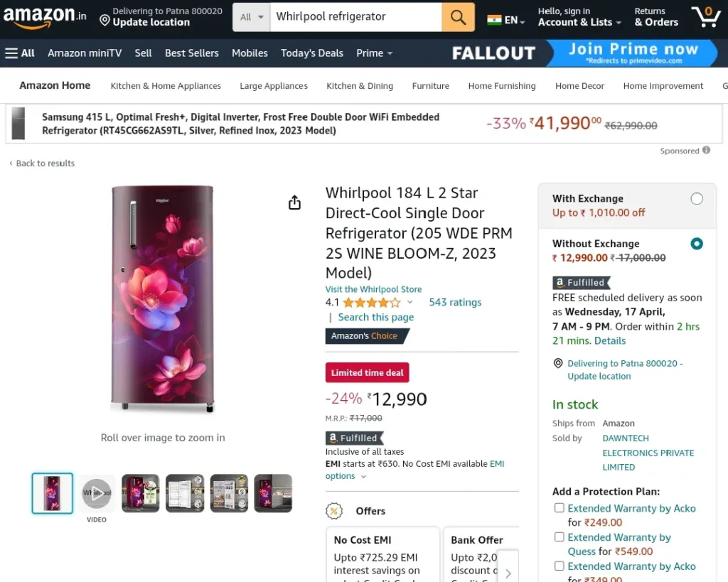This screenshot has width=728, height=582.
Task: Play the product video thumbnail
Action: pos(97,493)
